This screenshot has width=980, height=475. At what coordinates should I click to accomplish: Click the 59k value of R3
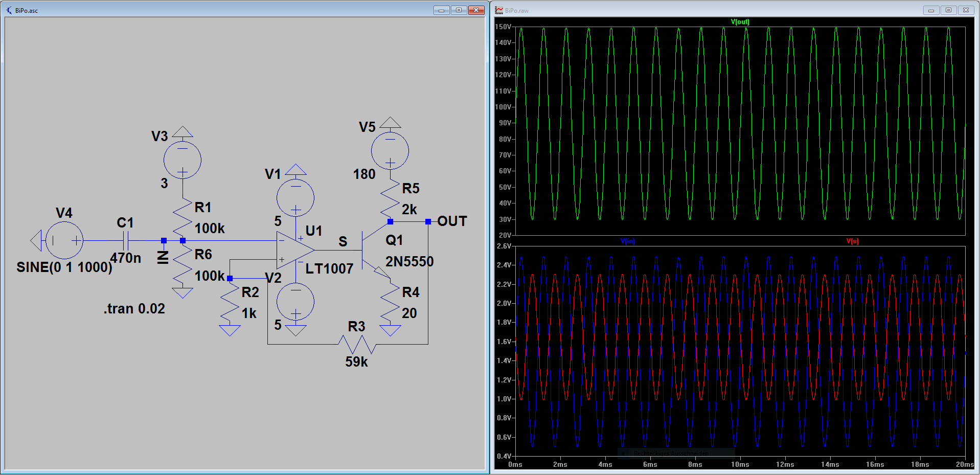(x=356, y=362)
